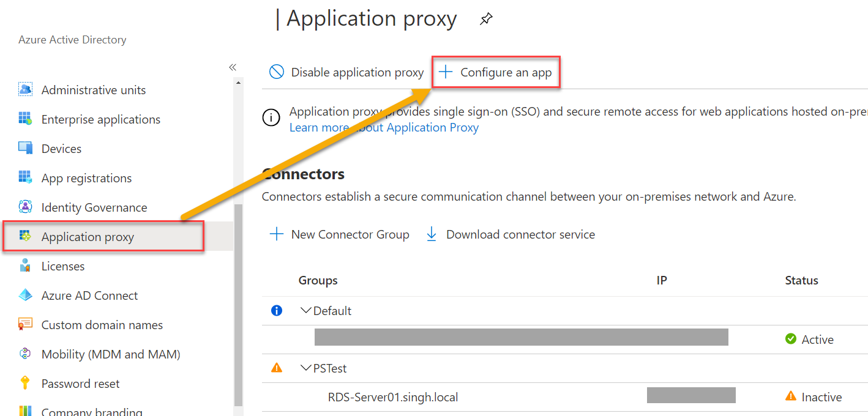Collapse the Default connector group
This screenshot has height=416, width=868.
pos(306,311)
